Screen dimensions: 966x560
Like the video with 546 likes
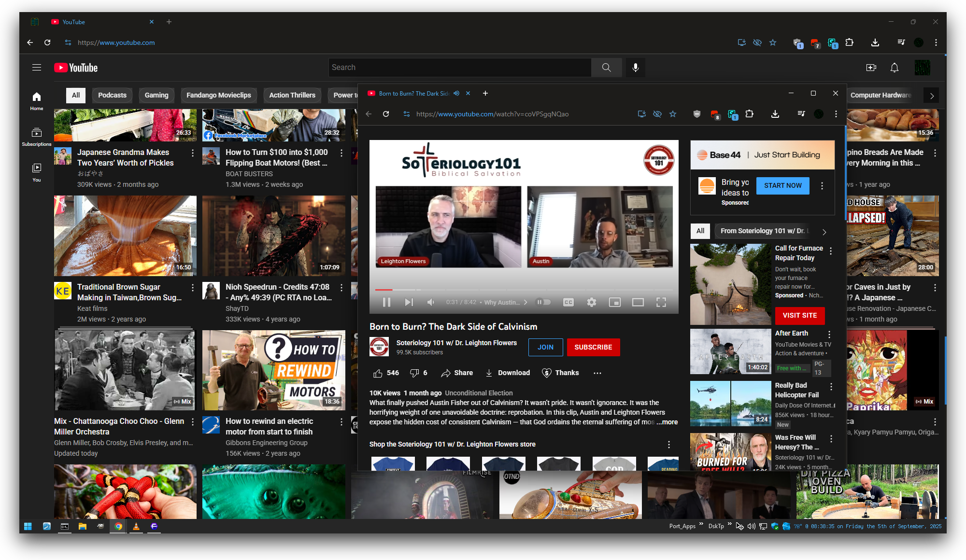[x=386, y=373]
